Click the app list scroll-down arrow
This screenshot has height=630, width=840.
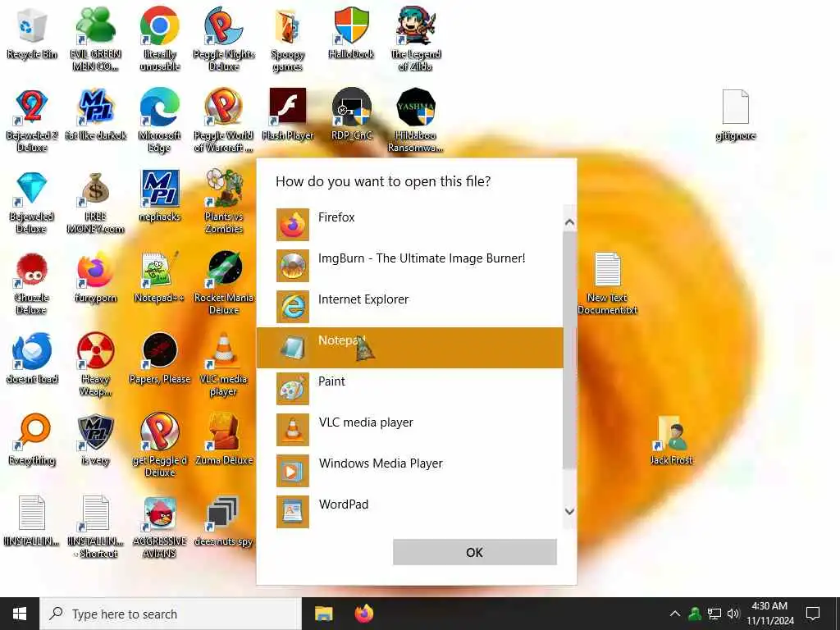[570, 512]
